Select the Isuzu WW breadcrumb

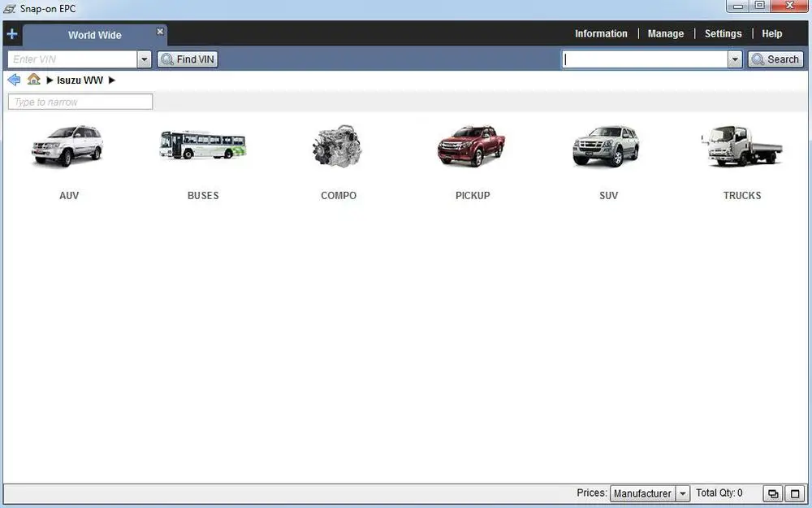80,80
